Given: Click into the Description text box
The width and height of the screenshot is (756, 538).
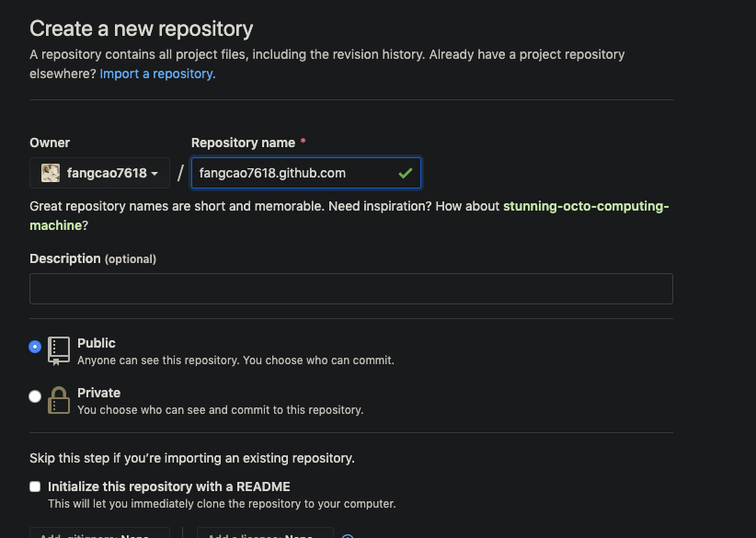Looking at the screenshot, I should 350,289.
